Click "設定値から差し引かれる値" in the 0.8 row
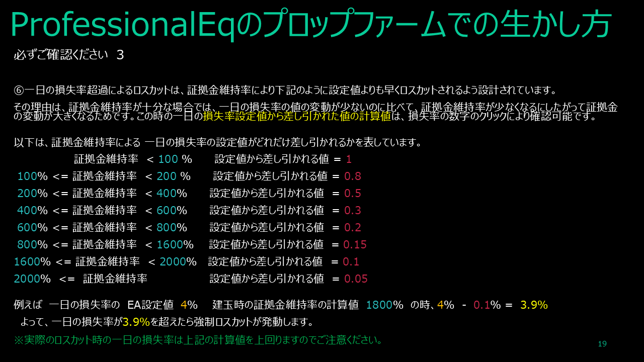Image resolution: width=644 pixels, height=362 pixels. (x=270, y=176)
